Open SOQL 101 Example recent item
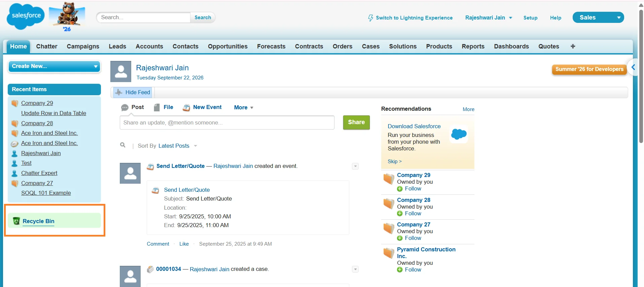The image size is (644, 287). point(46,193)
